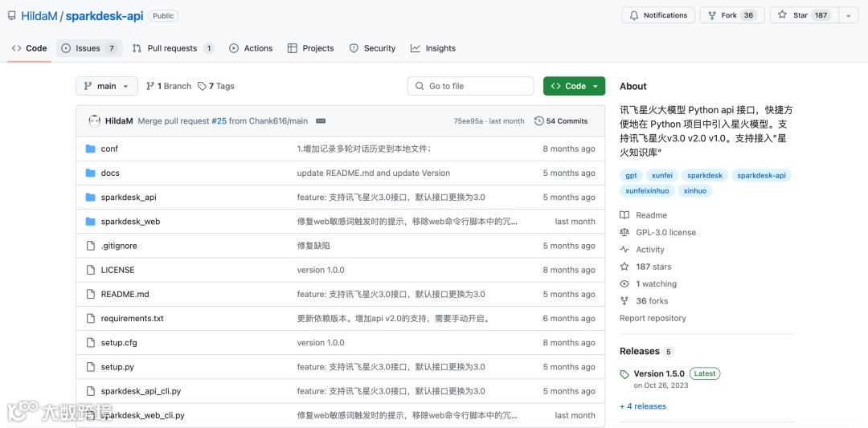This screenshot has width=868, height=428.
Task: Select the xunfeixinhuo topic tag
Action: (x=647, y=191)
